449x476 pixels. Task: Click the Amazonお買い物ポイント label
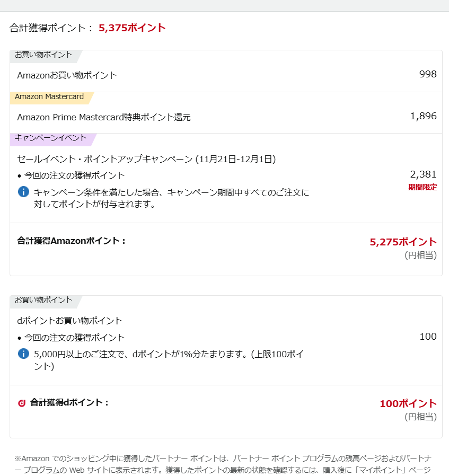(67, 75)
